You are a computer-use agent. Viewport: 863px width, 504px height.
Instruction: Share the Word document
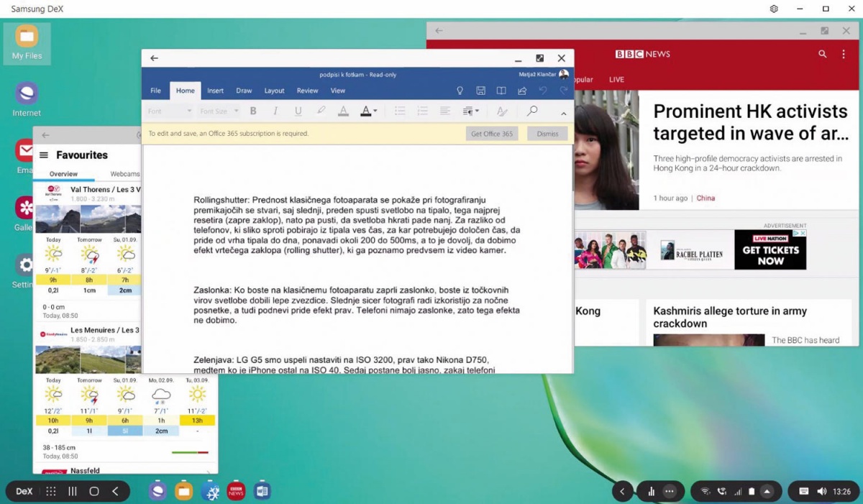(x=522, y=91)
